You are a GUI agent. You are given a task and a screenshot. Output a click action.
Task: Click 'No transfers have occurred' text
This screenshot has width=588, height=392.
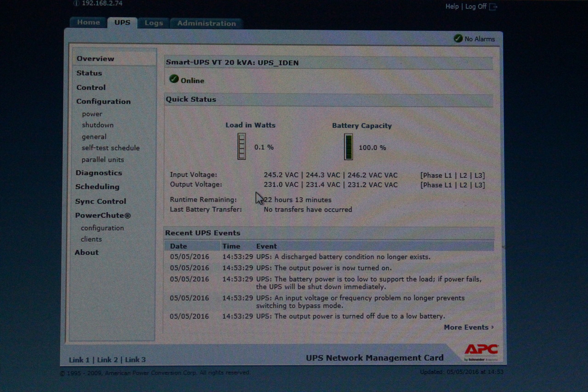pos(308,210)
